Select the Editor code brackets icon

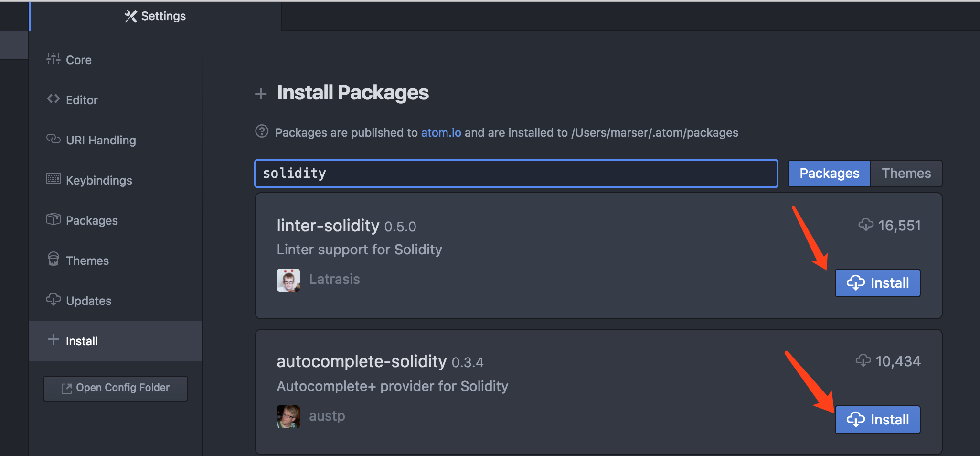click(53, 99)
